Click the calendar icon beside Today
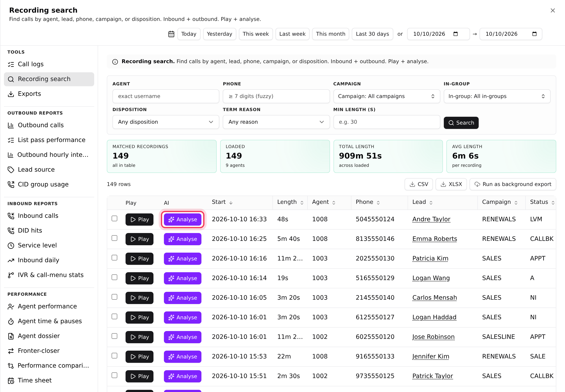Image resolution: width=565 pixels, height=392 pixels. coord(171,34)
